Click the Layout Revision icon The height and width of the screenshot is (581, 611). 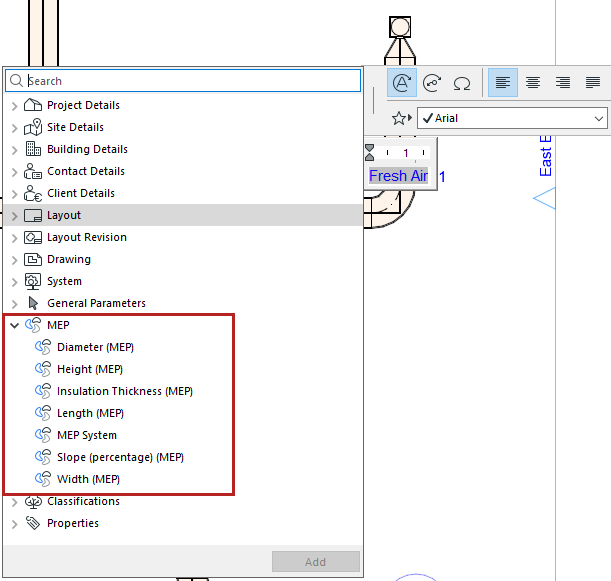coord(33,237)
